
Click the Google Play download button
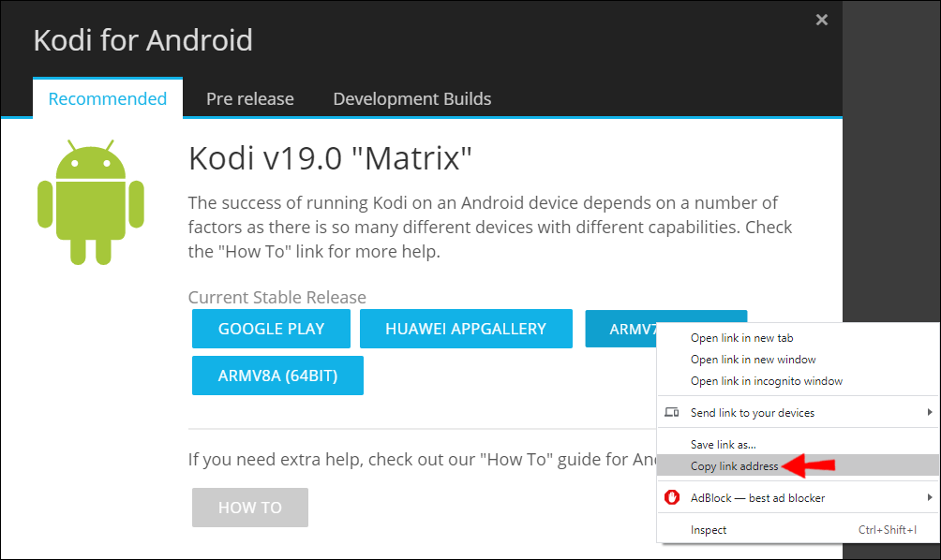(271, 329)
